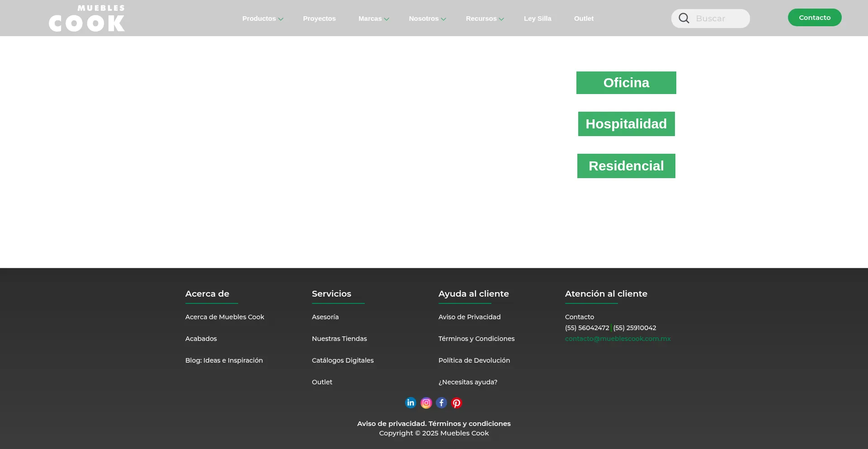Open the Instagram social icon

point(426,403)
